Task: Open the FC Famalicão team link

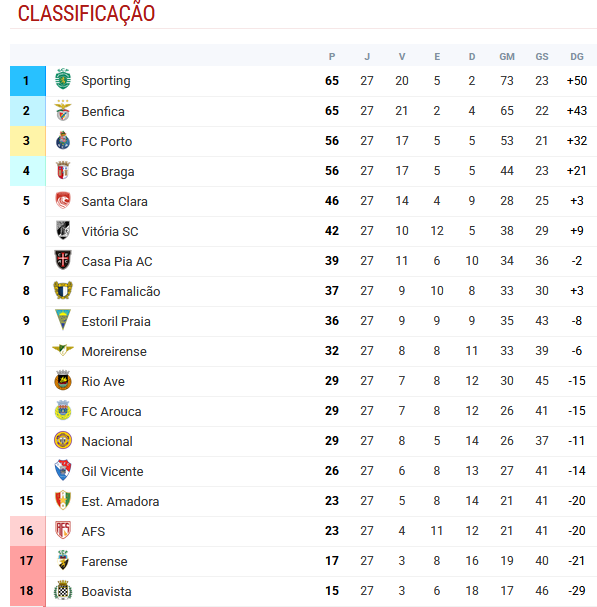Action: click(x=121, y=291)
